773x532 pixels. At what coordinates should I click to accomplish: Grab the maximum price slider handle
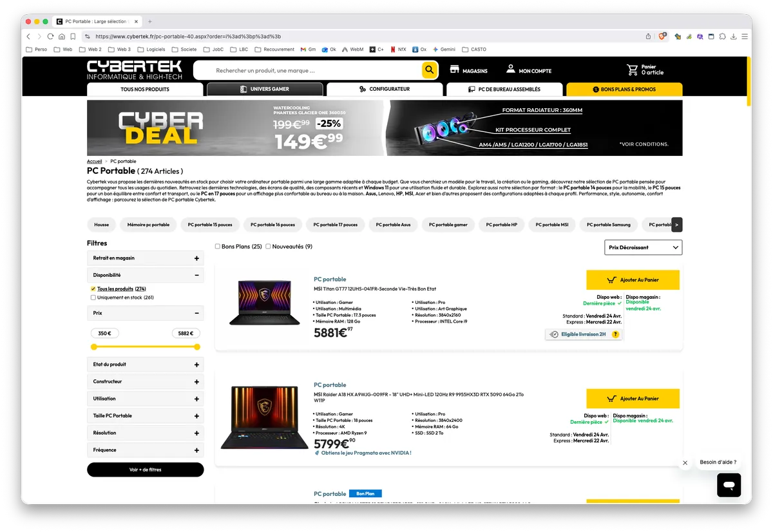196,347
